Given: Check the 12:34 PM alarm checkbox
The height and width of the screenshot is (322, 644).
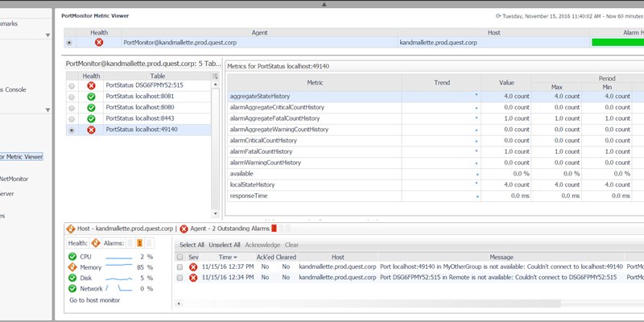Looking at the screenshot, I should pyautogui.click(x=180, y=277).
